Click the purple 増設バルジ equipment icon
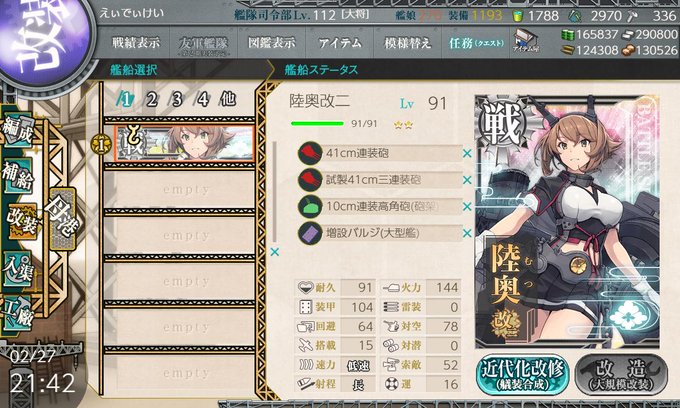The width and height of the screenshot is (680, 408). click(x=310, y=233)
